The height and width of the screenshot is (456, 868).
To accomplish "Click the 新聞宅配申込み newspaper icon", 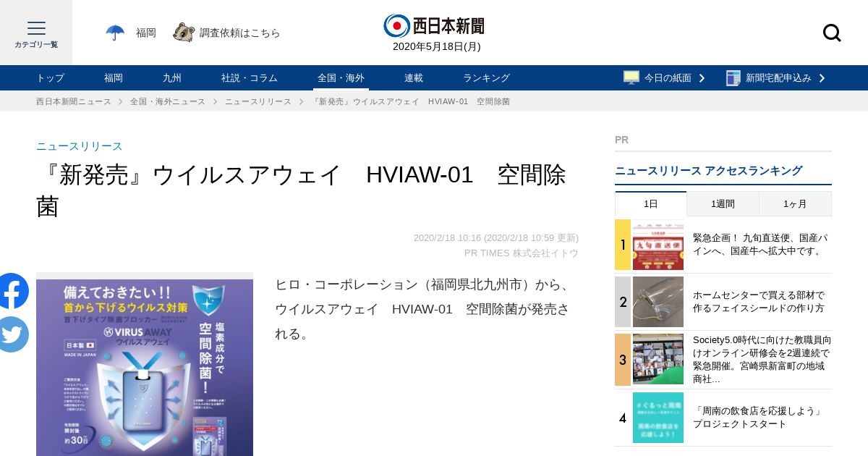I will coord(733,77).
